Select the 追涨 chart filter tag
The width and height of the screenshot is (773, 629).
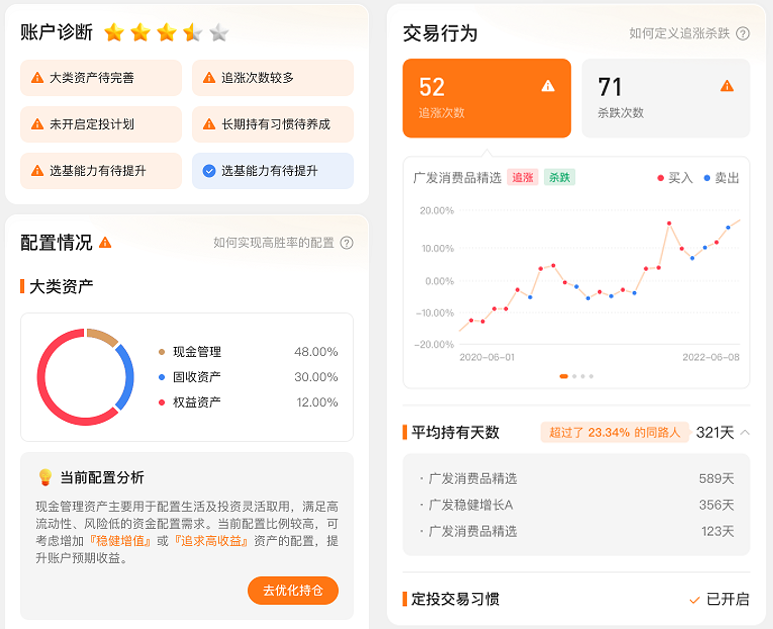[522, 178]
